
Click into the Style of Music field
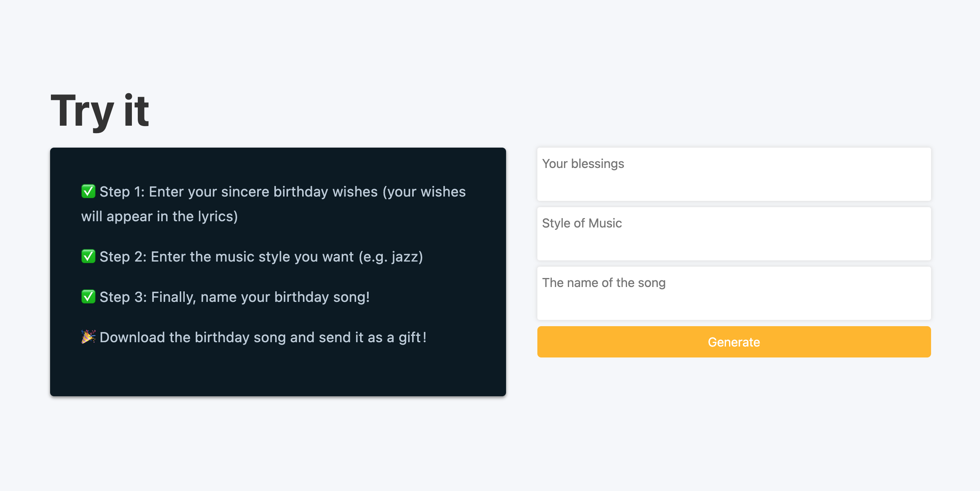(x=734, y=234)
